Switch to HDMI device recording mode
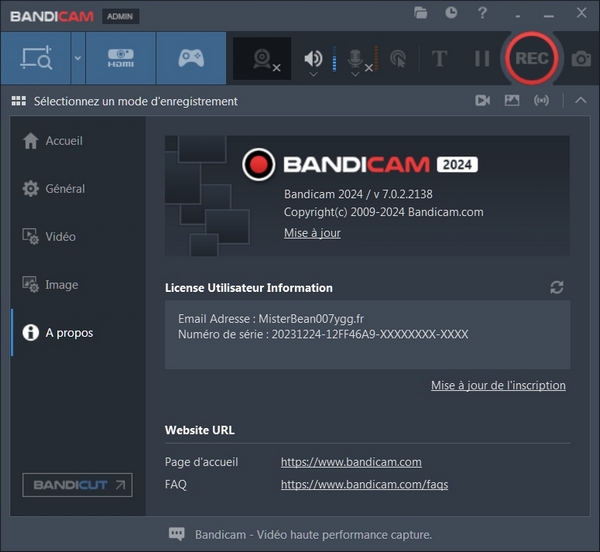The image size is (600, 552). pyautogui.click(x=121, y=58)
